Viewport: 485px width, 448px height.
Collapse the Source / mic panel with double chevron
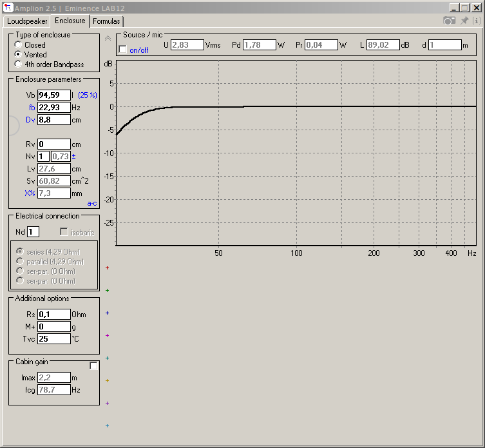108,39
